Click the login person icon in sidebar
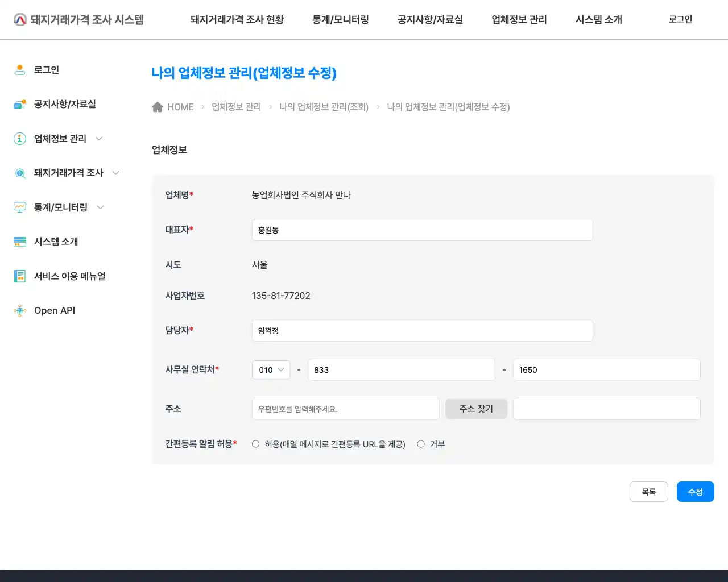This screenshot has width=728, height=582. point(20,69)
